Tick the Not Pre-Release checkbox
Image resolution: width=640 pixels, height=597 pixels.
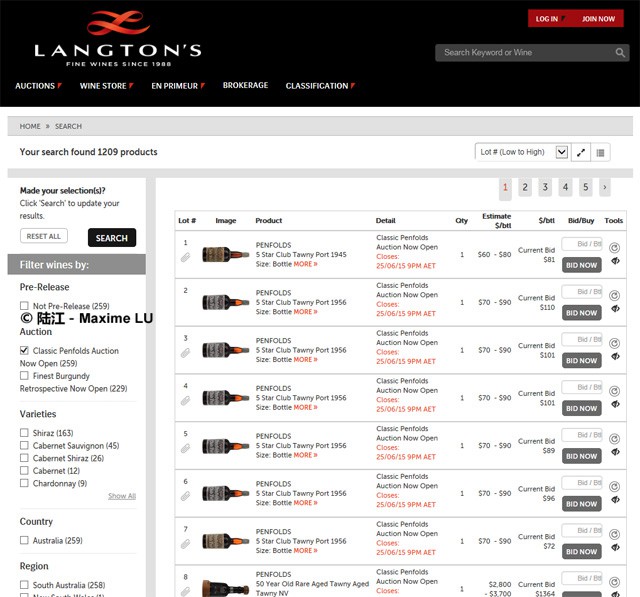point(25,306)
